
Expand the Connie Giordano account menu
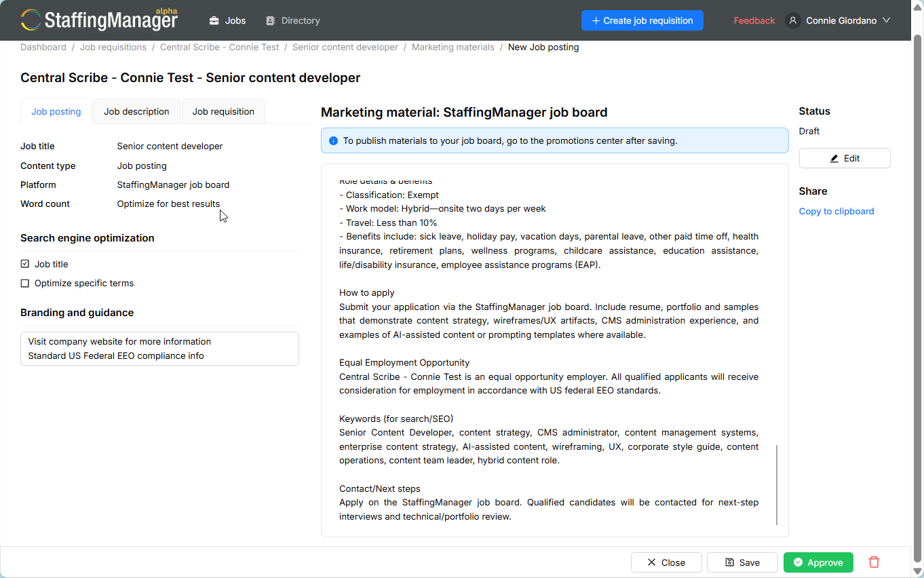point(839,20)
